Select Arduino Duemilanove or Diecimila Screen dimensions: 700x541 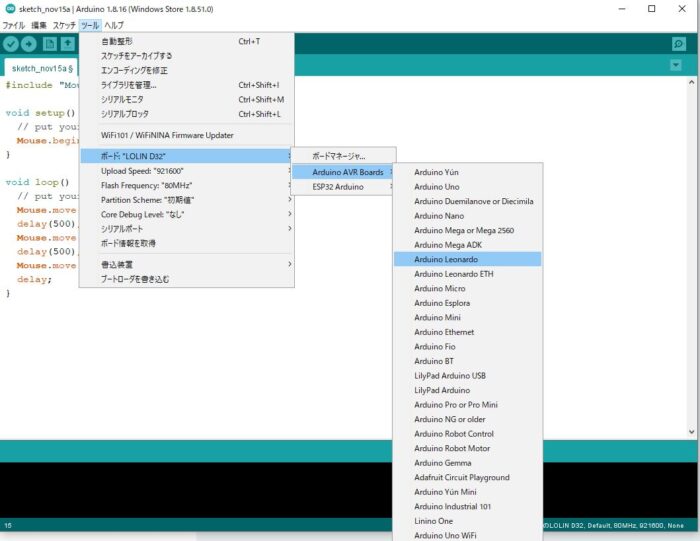[x=467, y=201]
